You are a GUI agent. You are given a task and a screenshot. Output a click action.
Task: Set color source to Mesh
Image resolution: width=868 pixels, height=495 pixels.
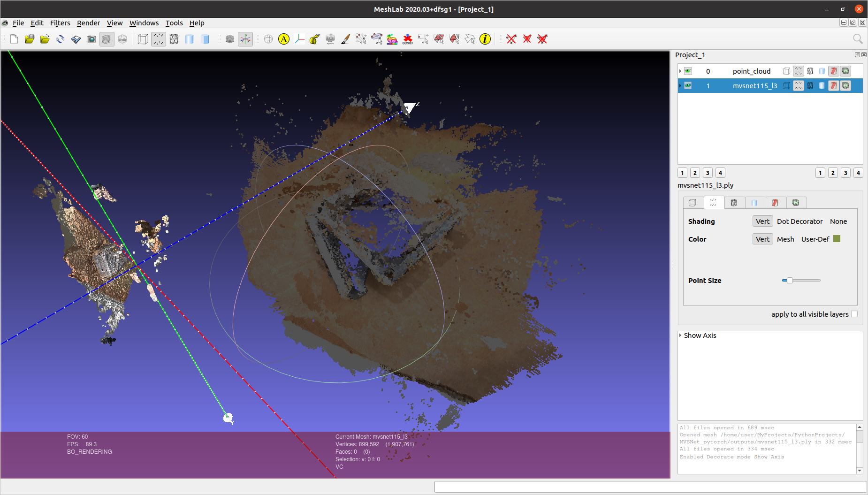pyautogui.click(x=785, y=239)
